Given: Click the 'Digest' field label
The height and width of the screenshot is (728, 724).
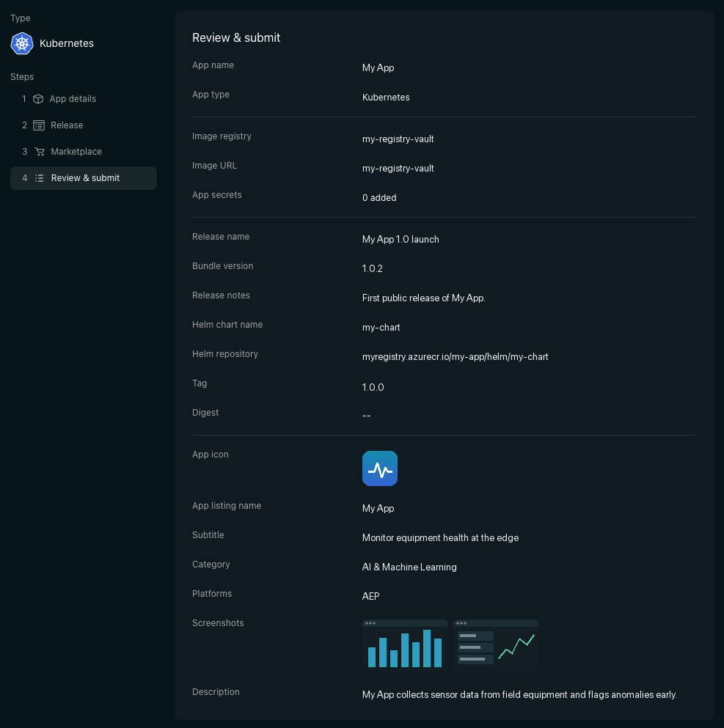Looking at the screenshot, I should [x=205, y=413].
